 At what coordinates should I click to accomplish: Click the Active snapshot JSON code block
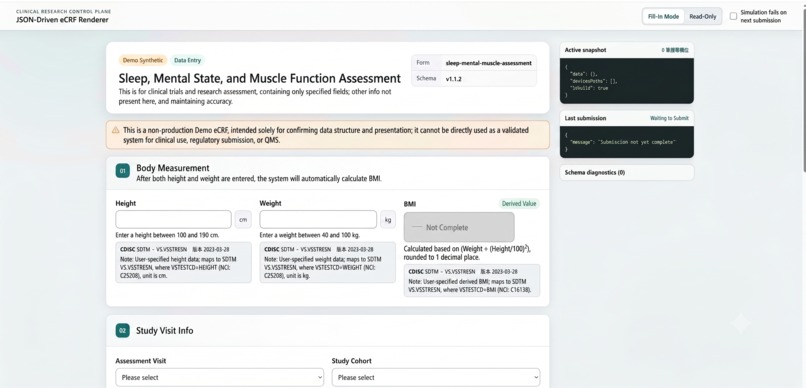[627, 81]
